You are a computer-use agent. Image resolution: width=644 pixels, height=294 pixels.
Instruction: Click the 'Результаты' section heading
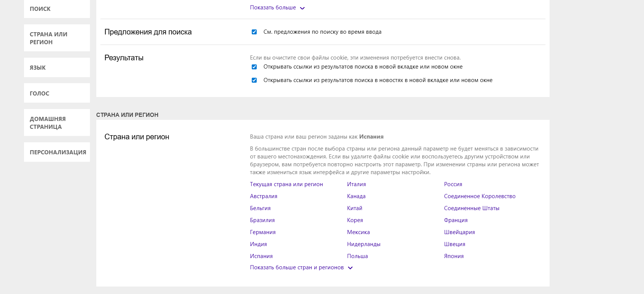(x=124, y=58)
